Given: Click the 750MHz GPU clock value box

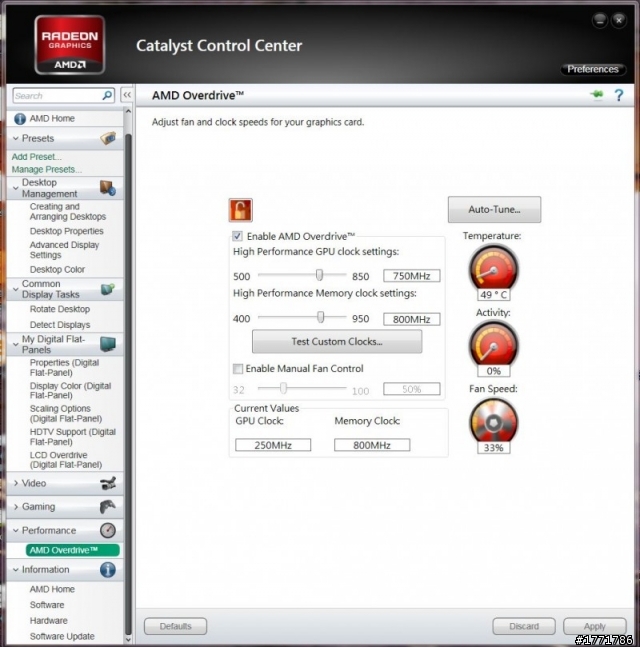Looking at the screenshot, I should click(x=412, y=276).
